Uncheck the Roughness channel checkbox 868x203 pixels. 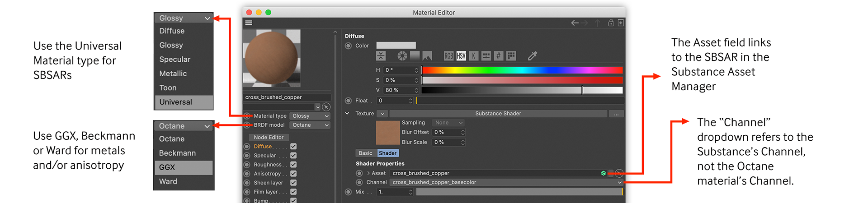tap(293, 165)
